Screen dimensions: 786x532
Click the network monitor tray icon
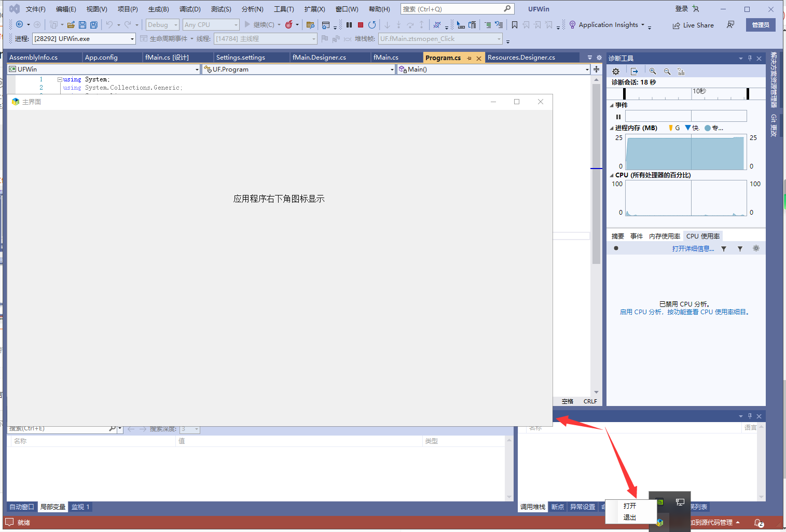680,502
